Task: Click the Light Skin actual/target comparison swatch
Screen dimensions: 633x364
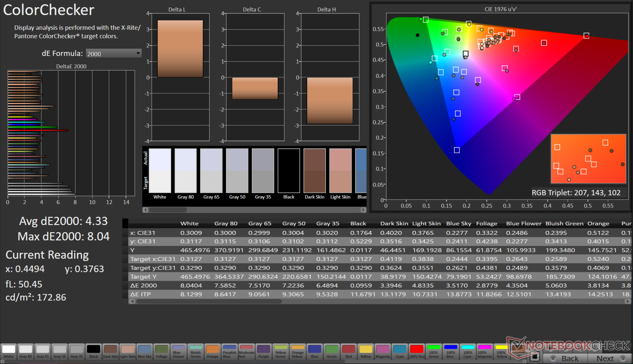Action: pos(340,170)
